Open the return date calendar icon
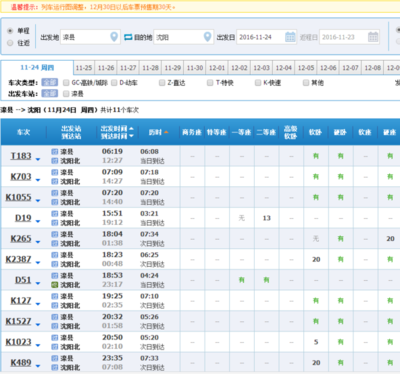The height and width of the screenshot is (374, 400). pyautogui.click(x=373, y=37)
